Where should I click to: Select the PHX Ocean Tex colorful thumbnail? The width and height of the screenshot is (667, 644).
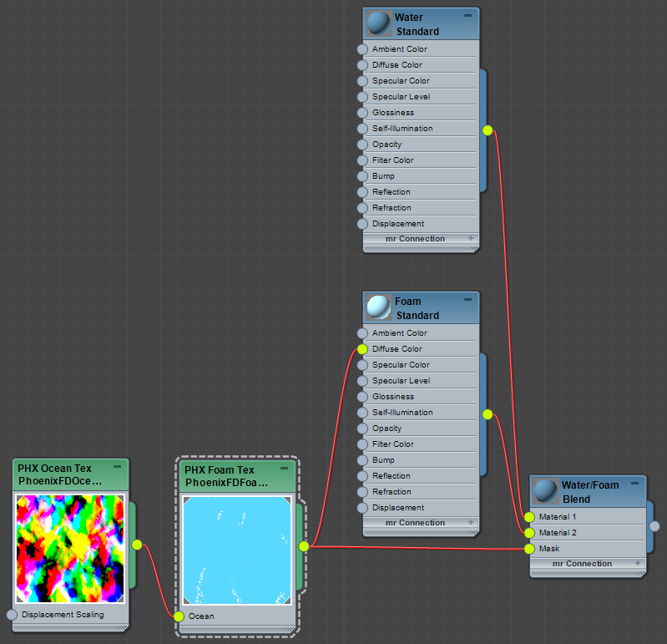tap(70, 549)
